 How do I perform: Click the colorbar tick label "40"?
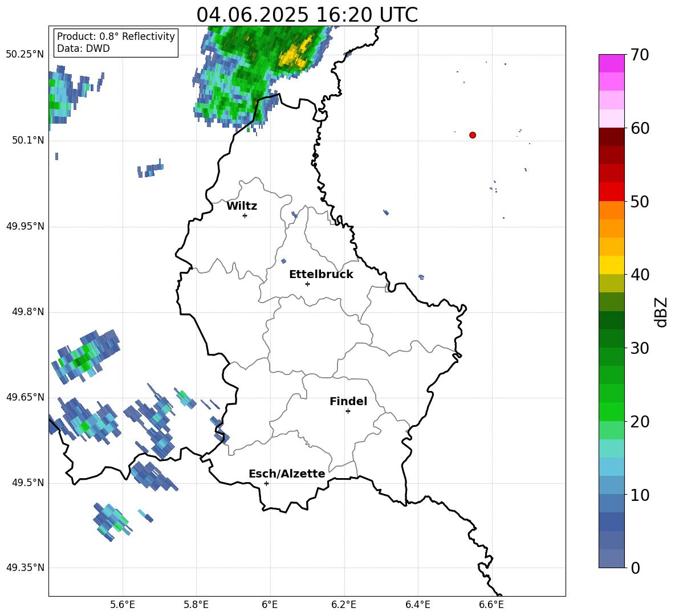[640, 275]
